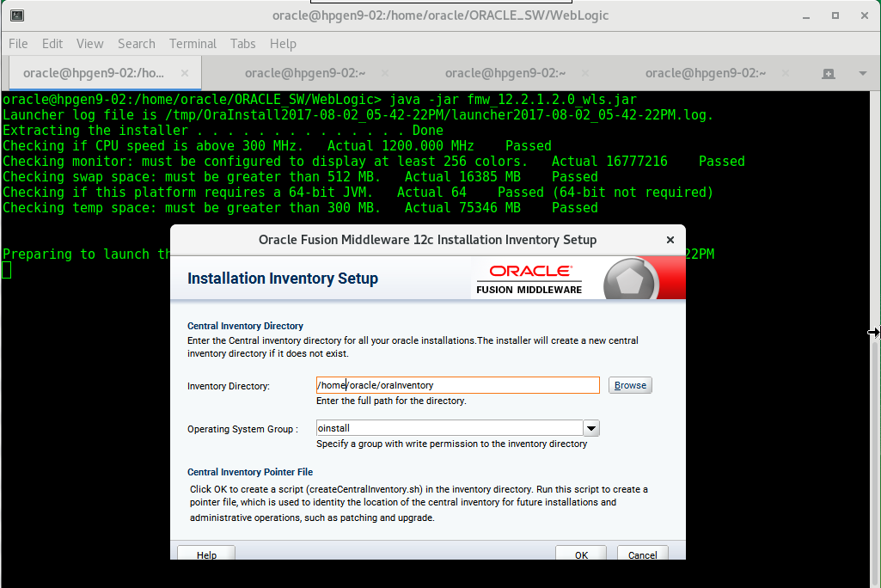Click the Browse button for inventory directory

630,384
